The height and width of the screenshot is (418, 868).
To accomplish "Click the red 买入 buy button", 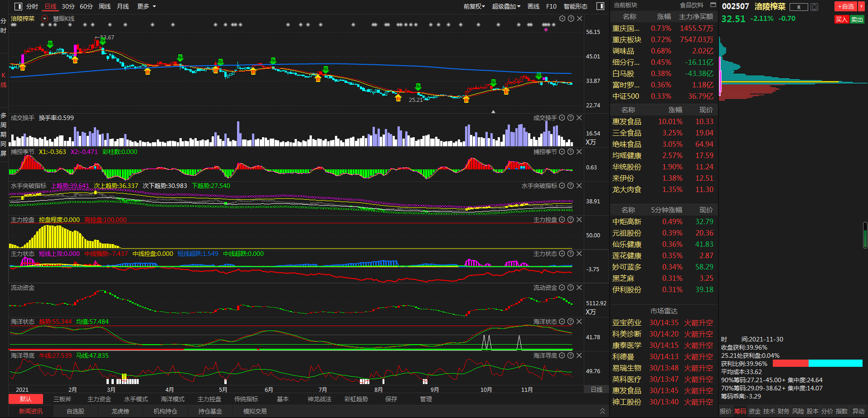I will 841,19.
